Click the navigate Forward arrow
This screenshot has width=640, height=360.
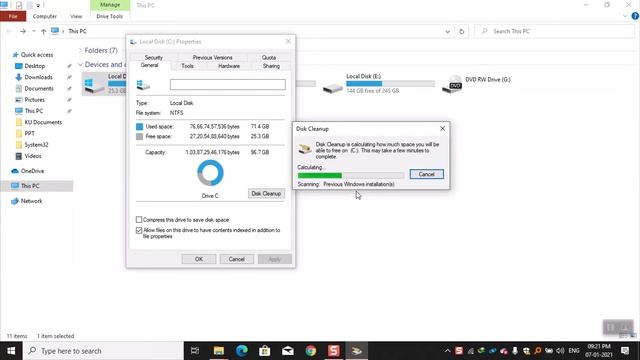[x=23, y=31]
